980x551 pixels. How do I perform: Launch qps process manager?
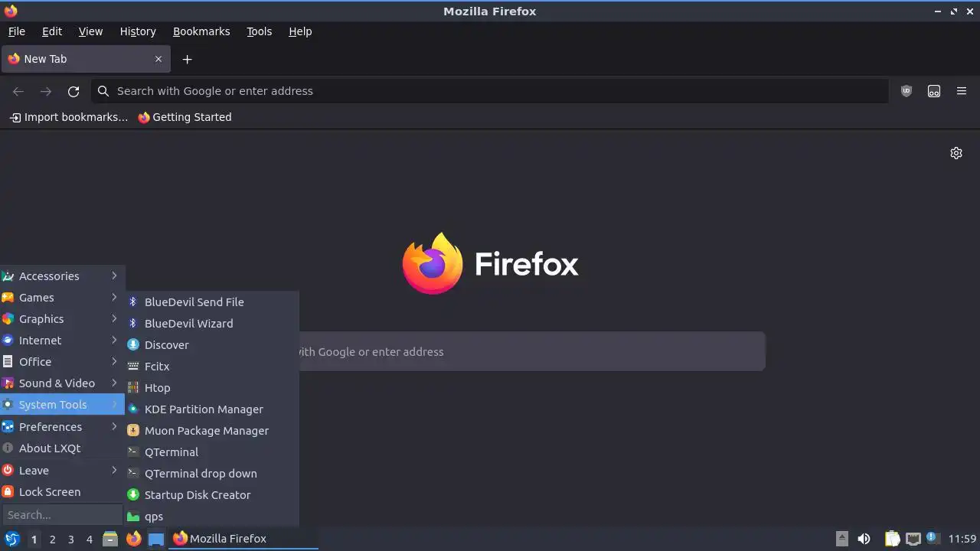coord(212,516)
